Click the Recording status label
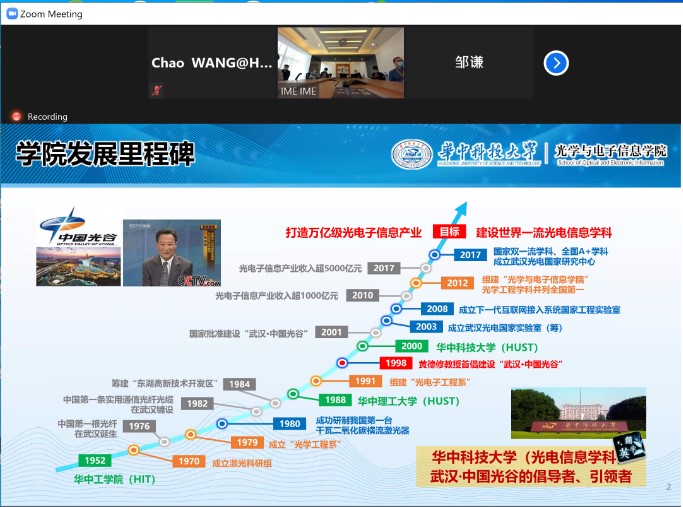The width and height of the screenshot is (683, 507). click(47, 117)
